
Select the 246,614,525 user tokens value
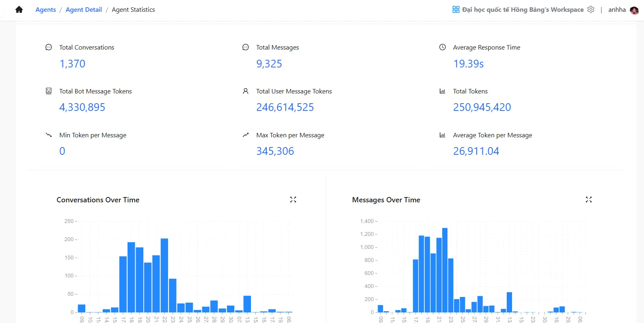(x=285, y=107)
